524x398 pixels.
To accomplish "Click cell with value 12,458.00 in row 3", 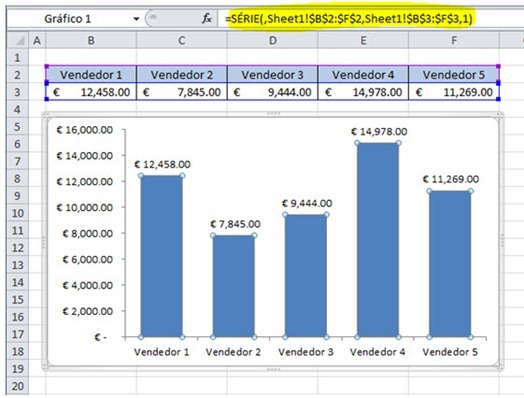I will coord(91,92).
